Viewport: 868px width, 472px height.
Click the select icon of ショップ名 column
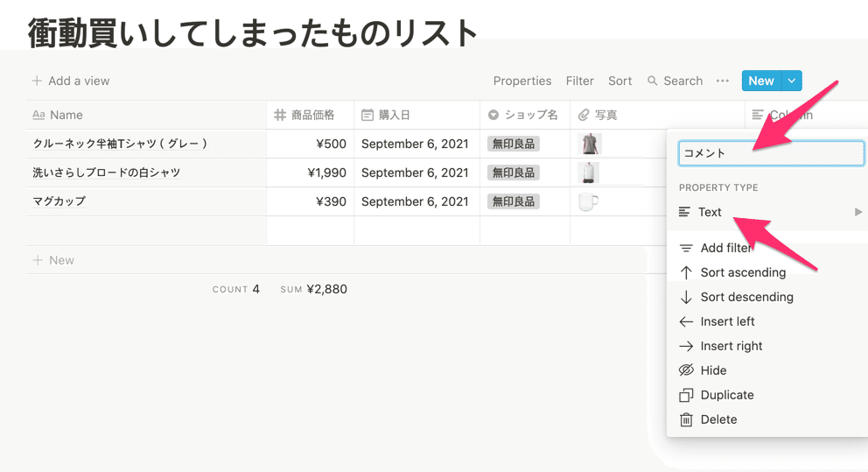pos(493,115)
